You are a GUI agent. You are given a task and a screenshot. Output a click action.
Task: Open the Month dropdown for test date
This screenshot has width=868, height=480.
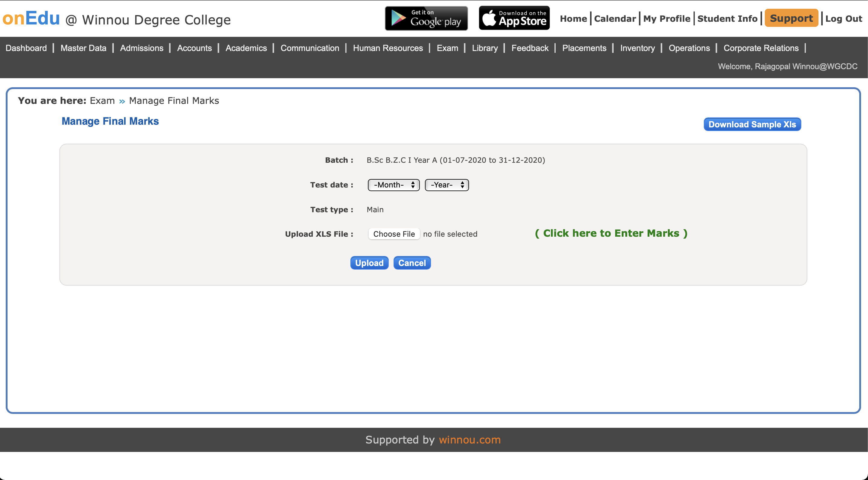point(394,185)
